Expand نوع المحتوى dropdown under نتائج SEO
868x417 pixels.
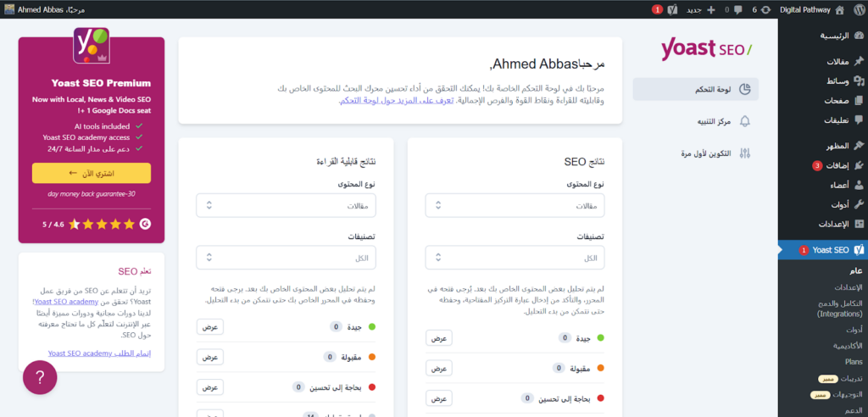pyautogui.click(x=515, y=205)
